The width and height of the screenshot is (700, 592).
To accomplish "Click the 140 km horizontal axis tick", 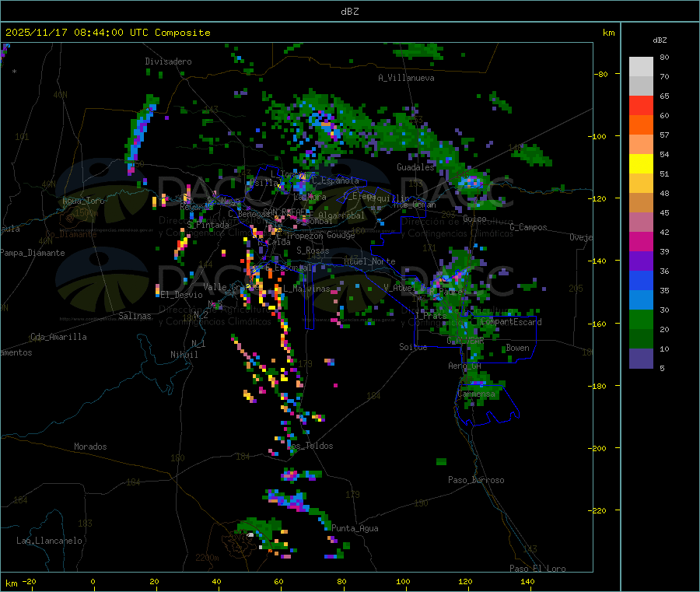I will [x=527, y=581].
